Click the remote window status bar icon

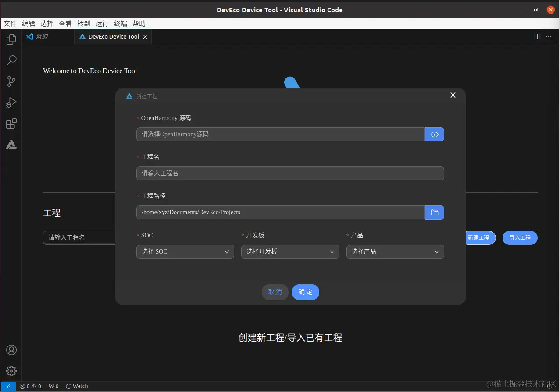tap(8, 386)
